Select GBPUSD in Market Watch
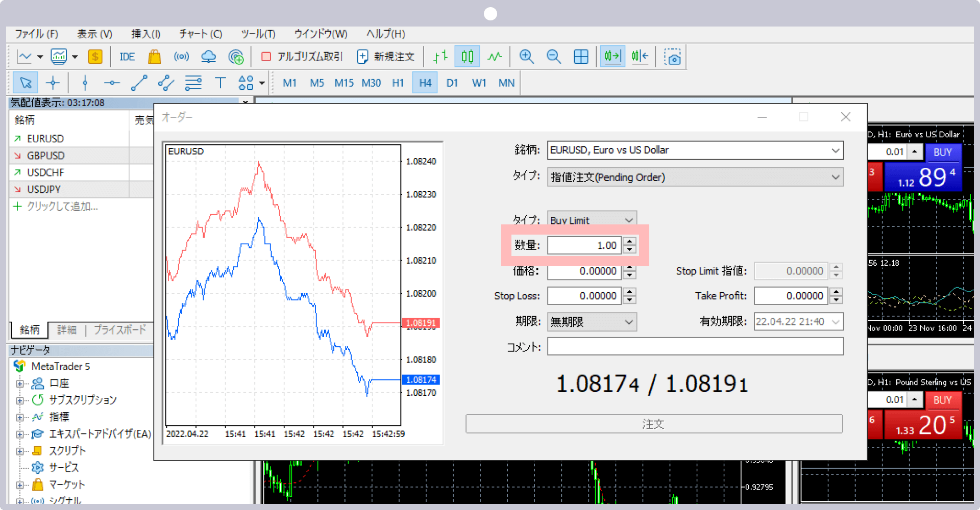 coord(46,156)
